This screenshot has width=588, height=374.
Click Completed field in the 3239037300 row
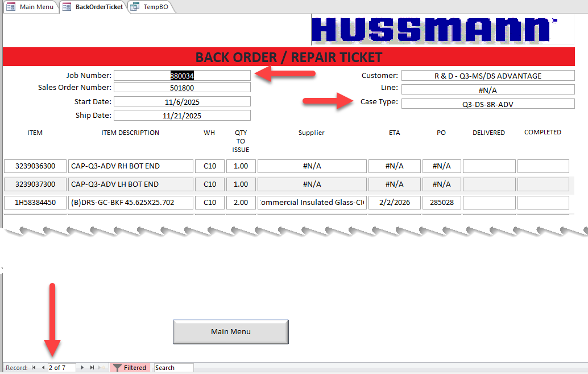(x=544, y=184)
